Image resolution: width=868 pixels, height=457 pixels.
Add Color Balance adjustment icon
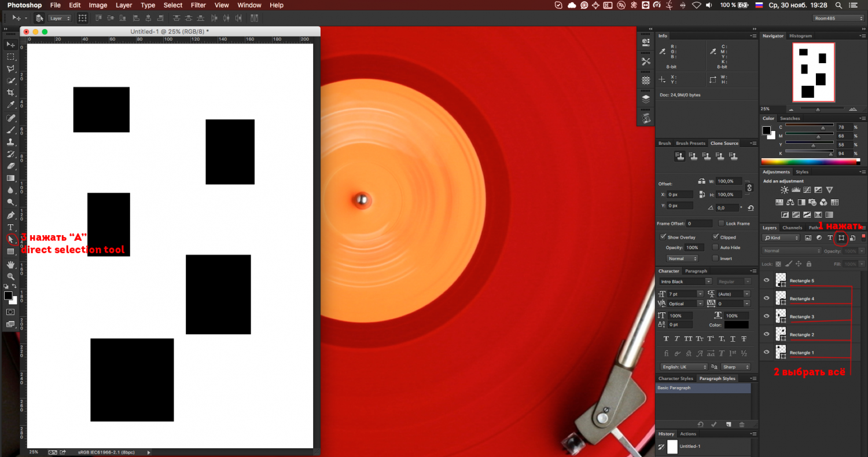[x=790, y=202]
